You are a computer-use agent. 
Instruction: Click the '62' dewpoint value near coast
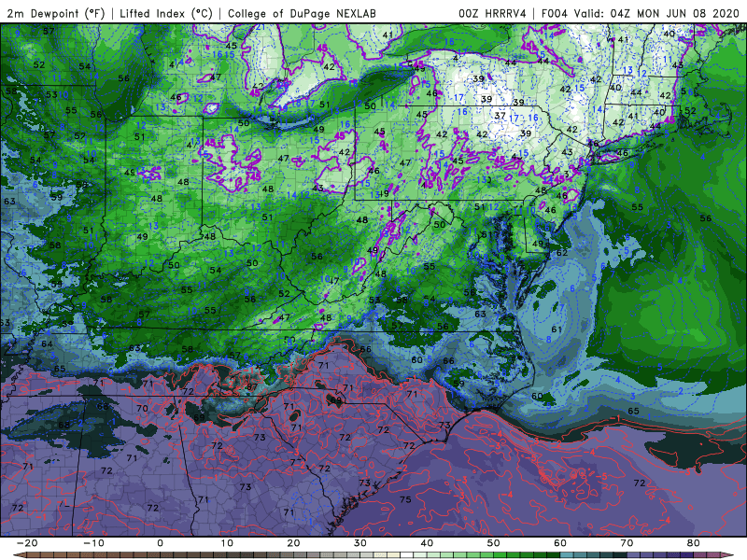[x=562, y=253]
